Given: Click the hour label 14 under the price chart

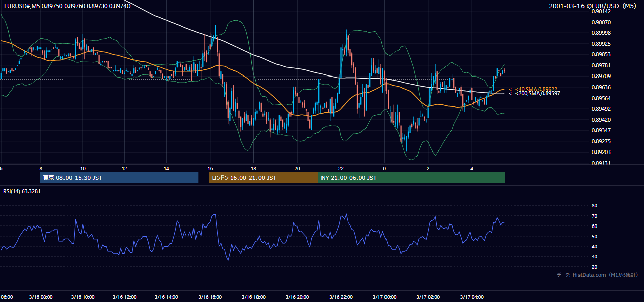Looking at the screenshot, I should coord(166,168).
